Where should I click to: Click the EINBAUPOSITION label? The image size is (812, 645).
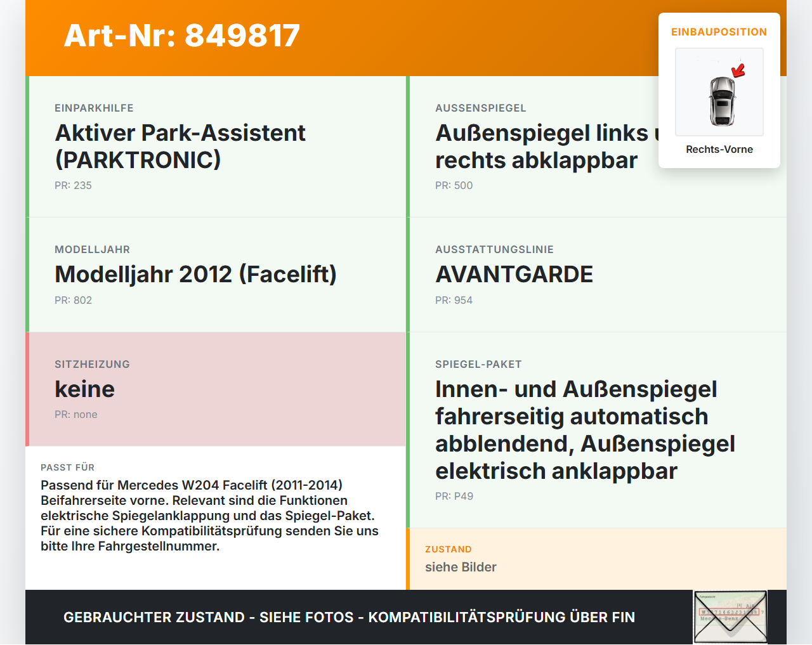coord(719,32)
